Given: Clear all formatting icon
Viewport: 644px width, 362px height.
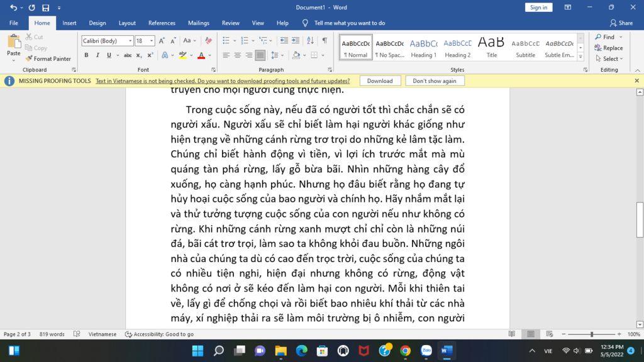Looking at the screenshot, I should tap(209, 41).
